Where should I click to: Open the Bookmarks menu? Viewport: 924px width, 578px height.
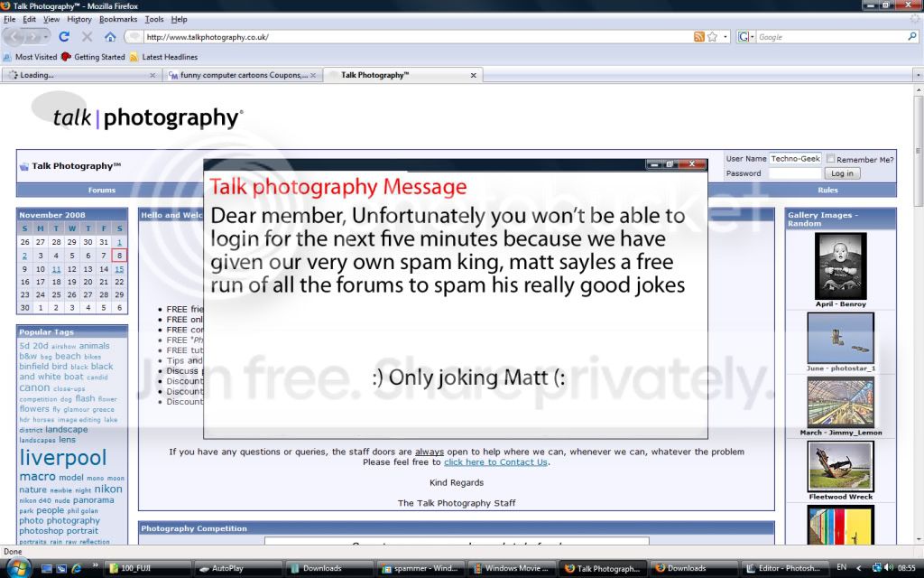(118, 19)
